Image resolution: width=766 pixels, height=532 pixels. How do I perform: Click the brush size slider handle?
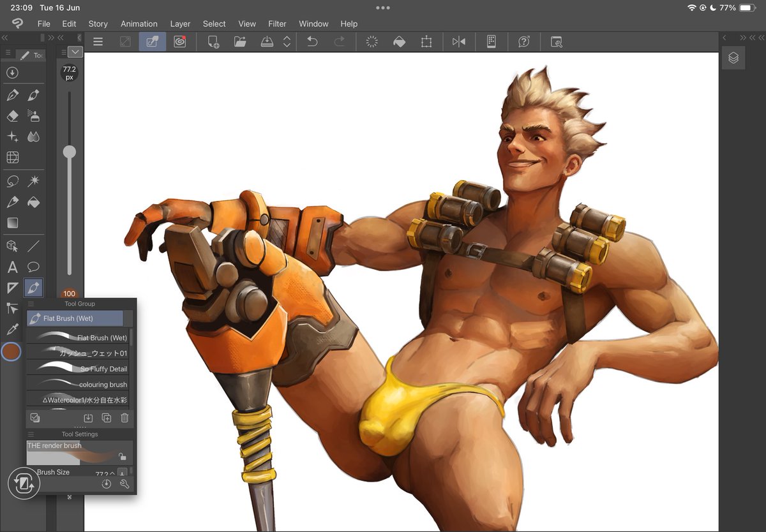[70, 152]
